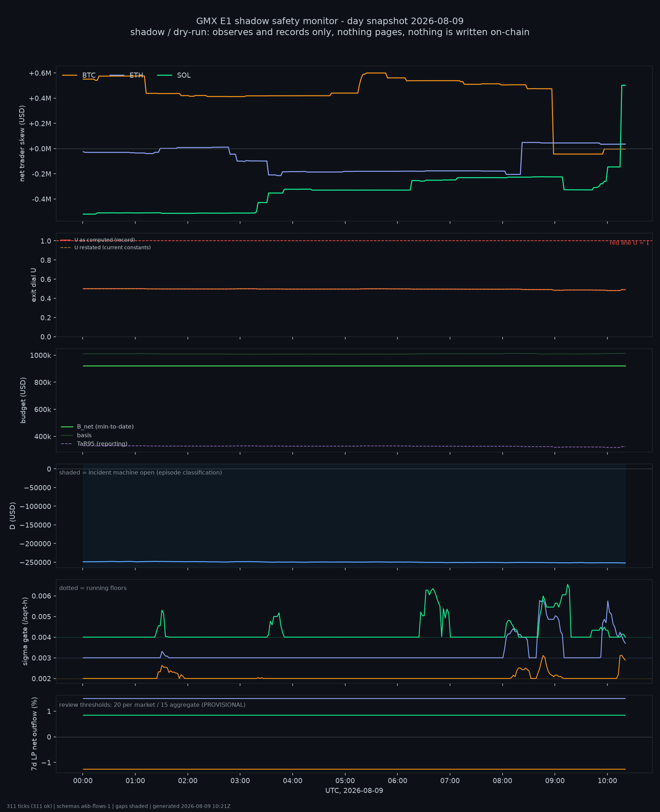Pick the green B_net legend line sample
The image size is (660, 812).
(67, 427)
